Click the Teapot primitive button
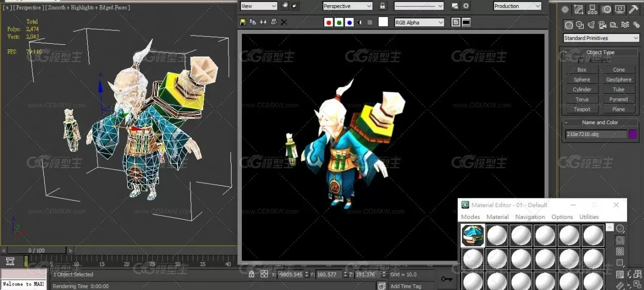Viewport: 644px width, 290px height. click(582, 109)
